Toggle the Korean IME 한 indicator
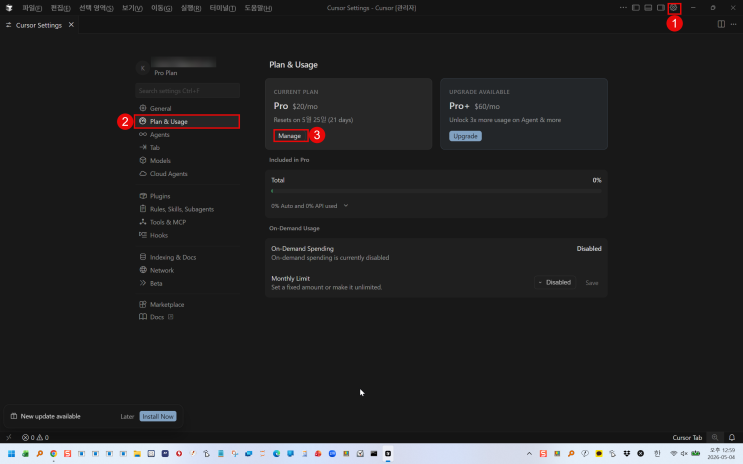The image size is (743, 464). pyautogui.click(x=657, y=454)
